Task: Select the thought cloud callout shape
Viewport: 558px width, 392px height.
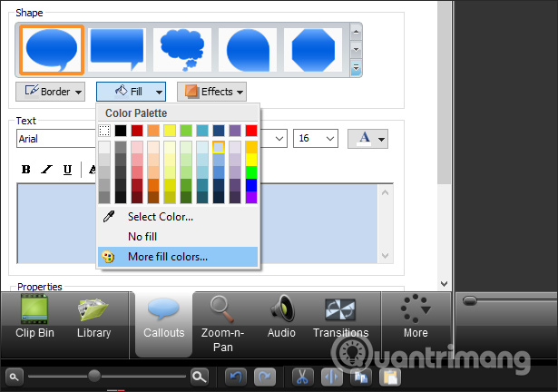Action: pos(182,50)
